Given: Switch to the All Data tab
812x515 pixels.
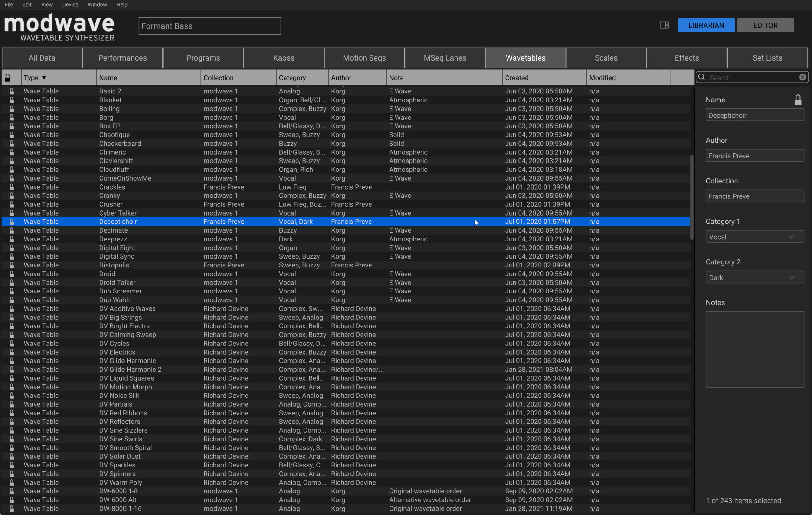Looking at the screenshot, I should click(42, 58).
